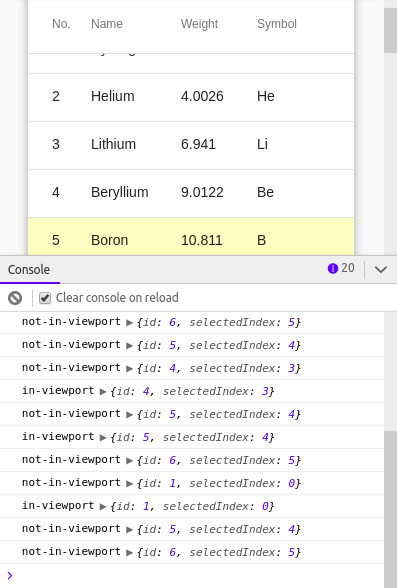This screenshot has height=588, width=397.
Task: Click row number 4 in Beryllium row
Action: coord(56,192)
